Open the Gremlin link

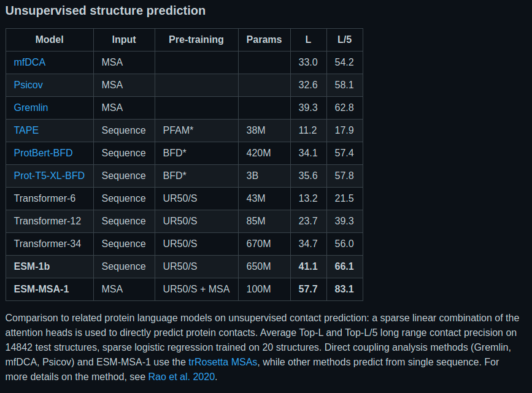pyautogui.click(x=31, y=107)
